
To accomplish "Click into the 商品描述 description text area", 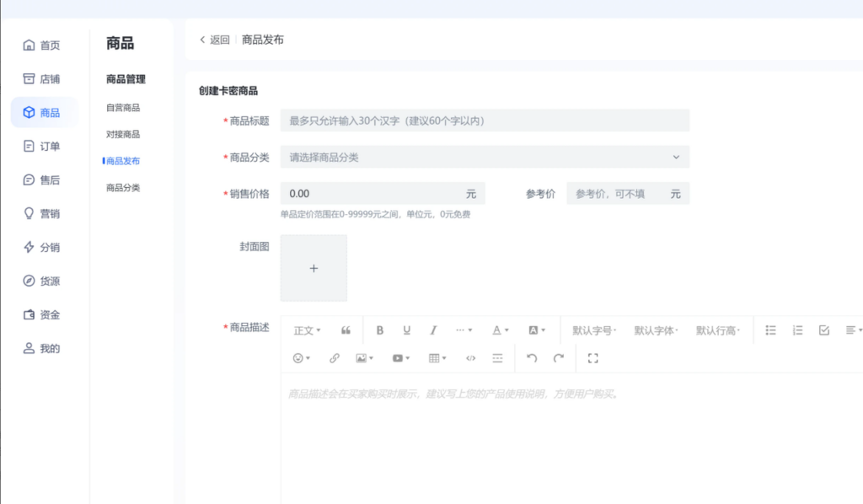I will (572, 438).
